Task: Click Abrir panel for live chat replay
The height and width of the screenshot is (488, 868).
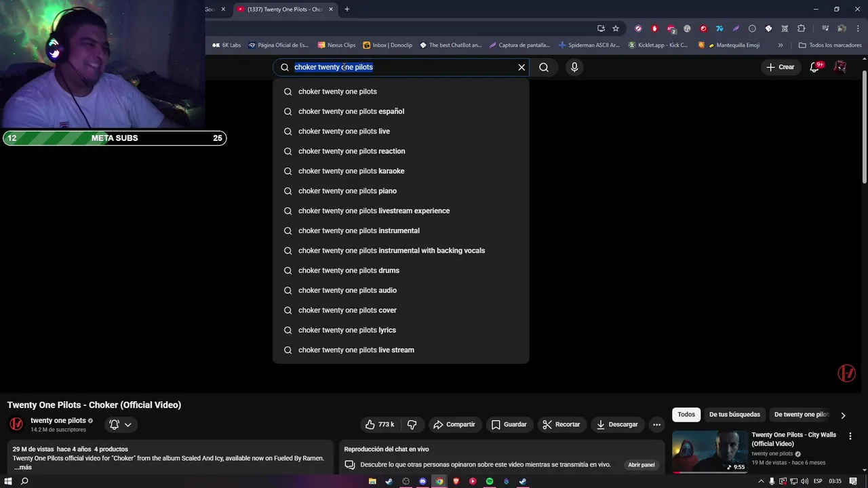Action: point(641,465)
